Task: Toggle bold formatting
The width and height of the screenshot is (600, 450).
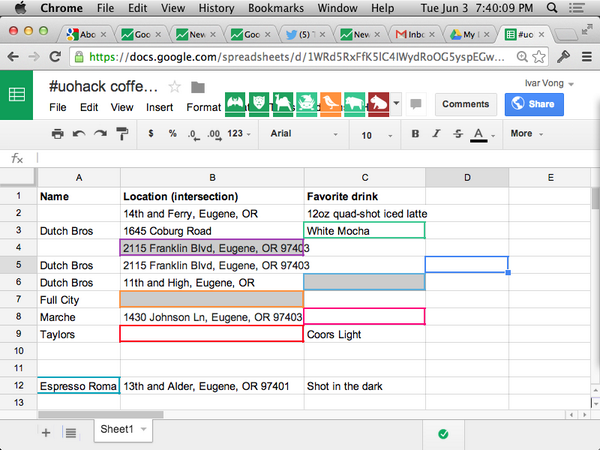Action: pos(415,134)
